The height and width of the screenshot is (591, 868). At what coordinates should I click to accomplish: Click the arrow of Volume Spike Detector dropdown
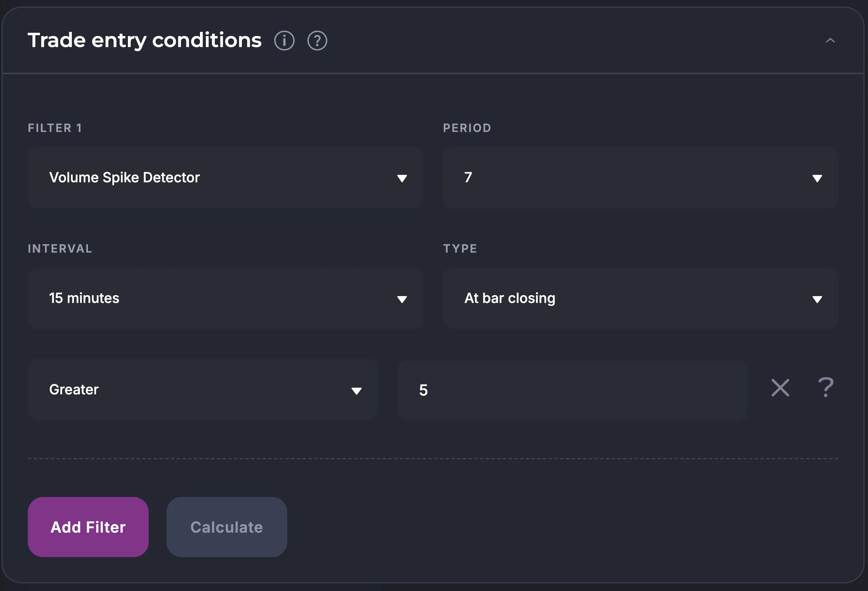[x=402, y=178]
